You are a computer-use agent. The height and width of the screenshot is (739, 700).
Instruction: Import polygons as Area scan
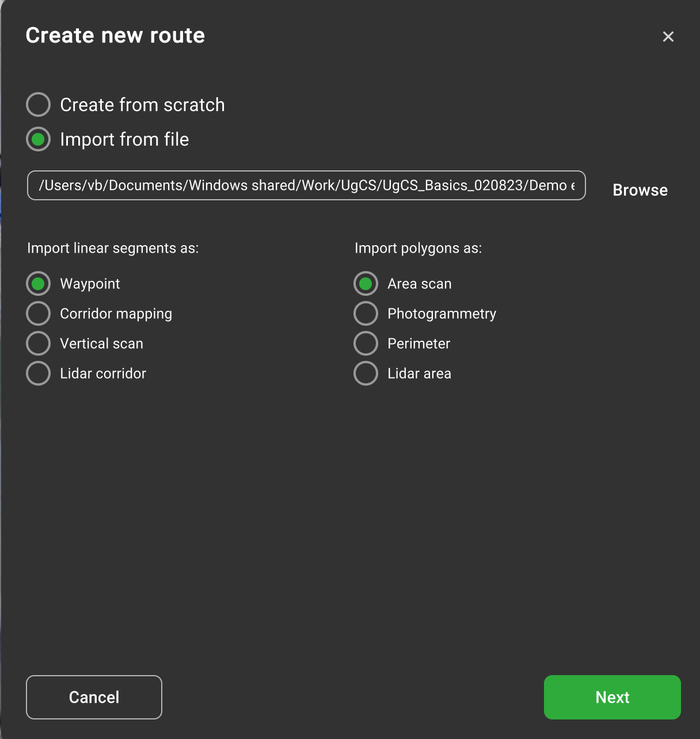point(366,284)
